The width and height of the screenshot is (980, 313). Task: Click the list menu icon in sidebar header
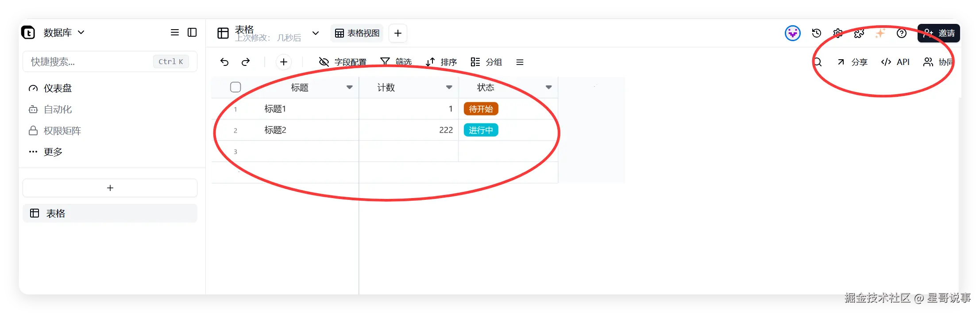(175, 32)
